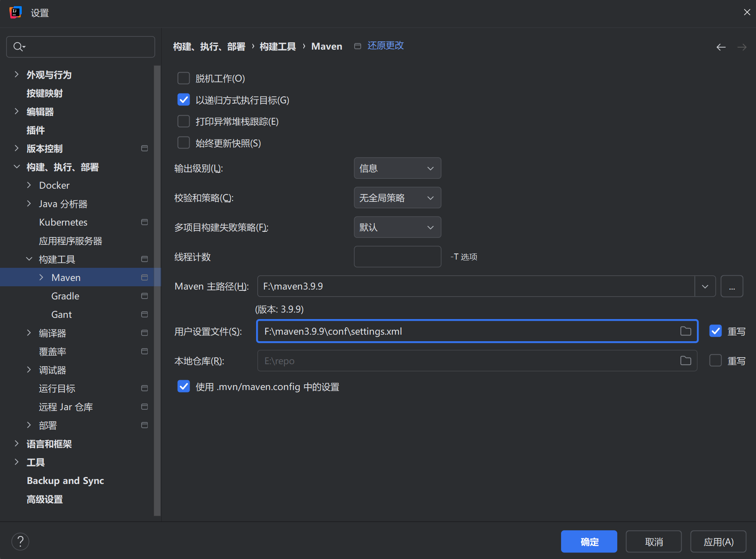The width and height of the screenshot is (756, 559).
Task: Enable 打印异常堆栈跟踪(E) checkbox
Action: (183, 121)
